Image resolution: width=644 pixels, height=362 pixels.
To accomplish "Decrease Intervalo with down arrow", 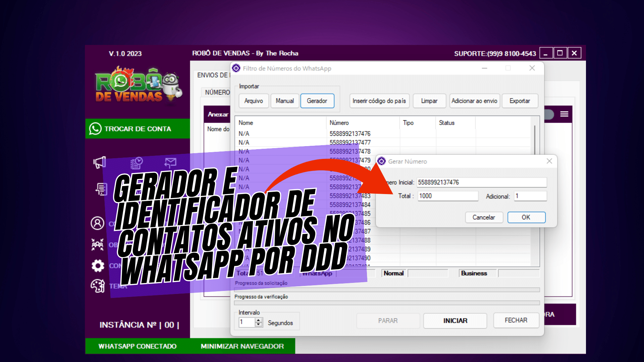I will tap(258, 325).
